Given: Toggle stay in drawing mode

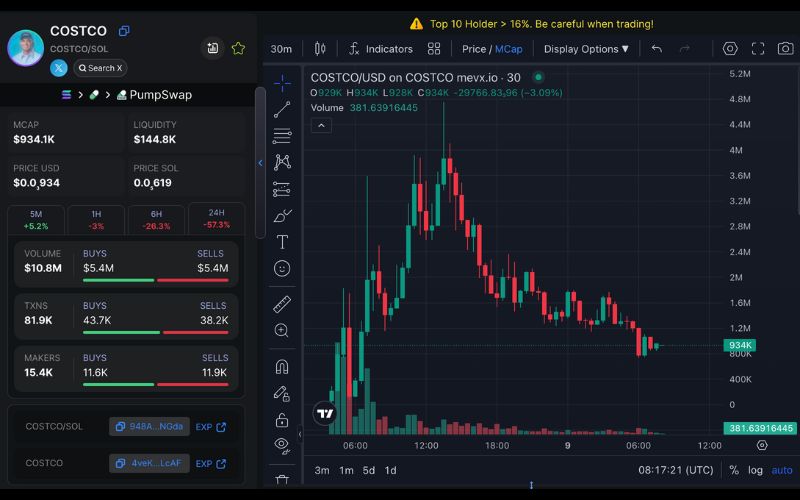Looking at the screenshot, I should (x=282, y=393).
